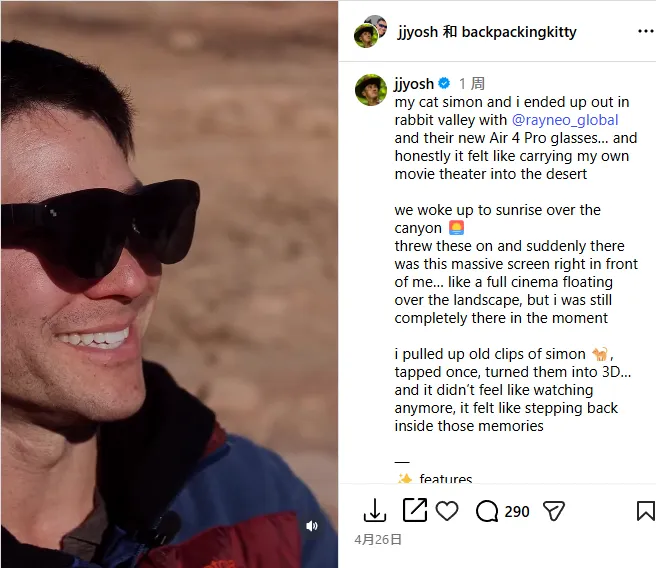656x568 pixels.
Task: Like the post with heart icon
Action: pos(447,511)
